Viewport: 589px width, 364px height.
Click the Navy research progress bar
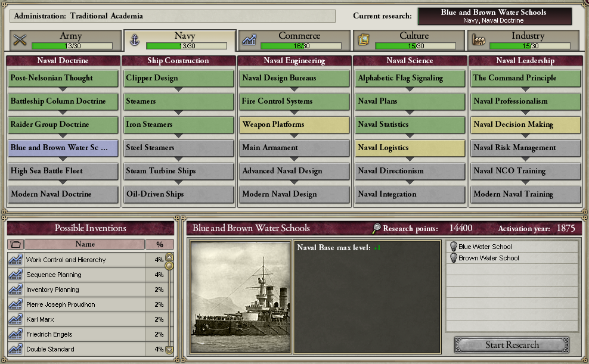click(187, 46)
